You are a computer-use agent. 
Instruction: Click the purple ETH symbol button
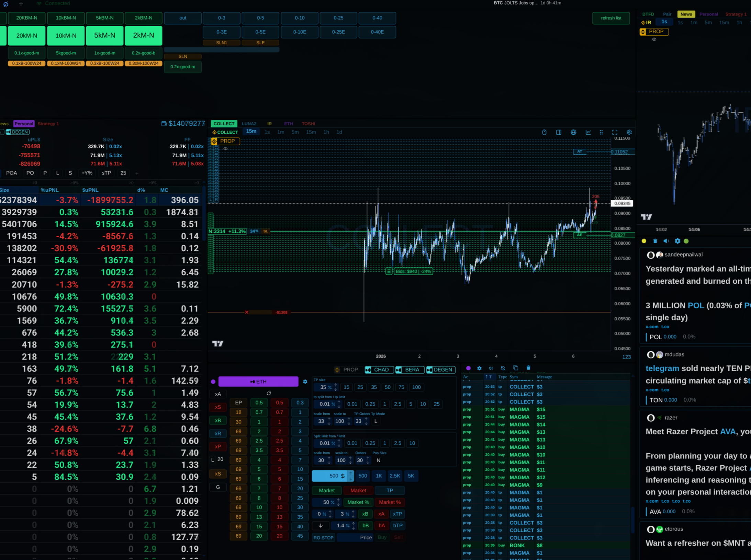coord(258,381)
